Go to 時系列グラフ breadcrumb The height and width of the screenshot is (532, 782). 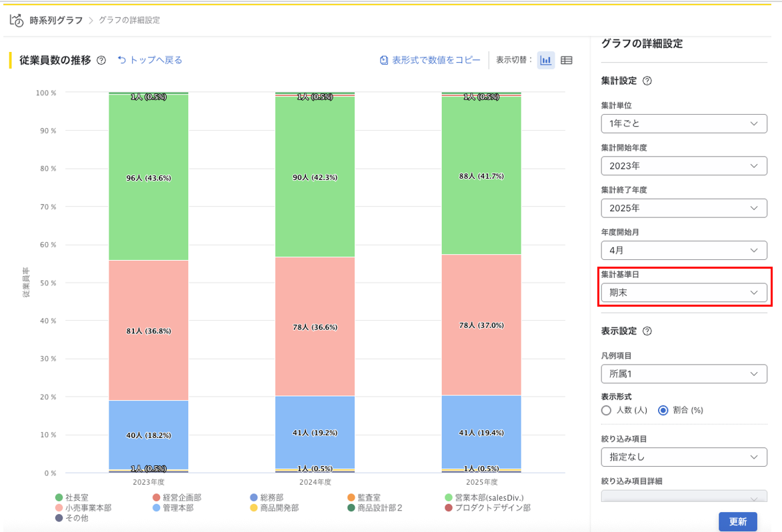(57, 20)
